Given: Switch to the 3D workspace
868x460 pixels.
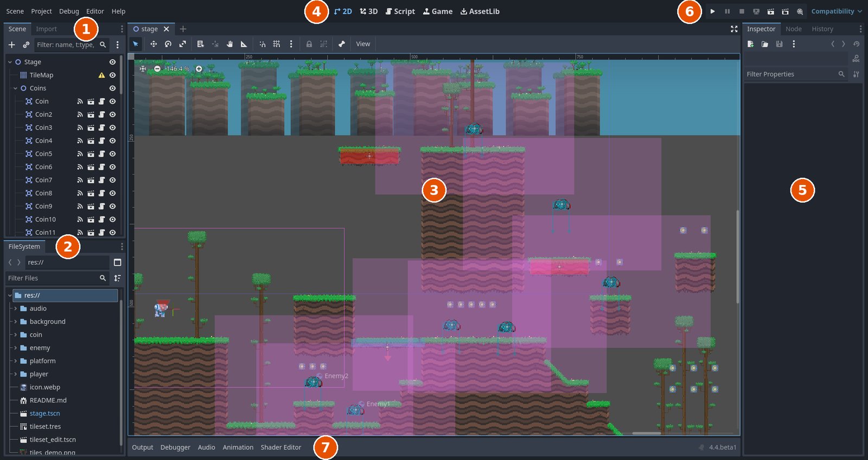Looking at the screenshot, I should click(x=369, y=11).
